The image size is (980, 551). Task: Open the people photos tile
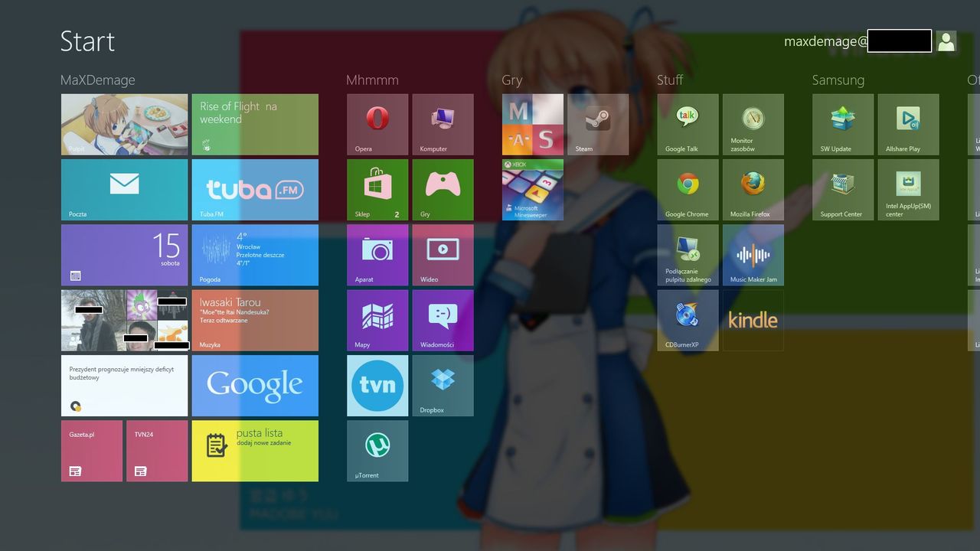pyautogui.click(x=124, y=320)
